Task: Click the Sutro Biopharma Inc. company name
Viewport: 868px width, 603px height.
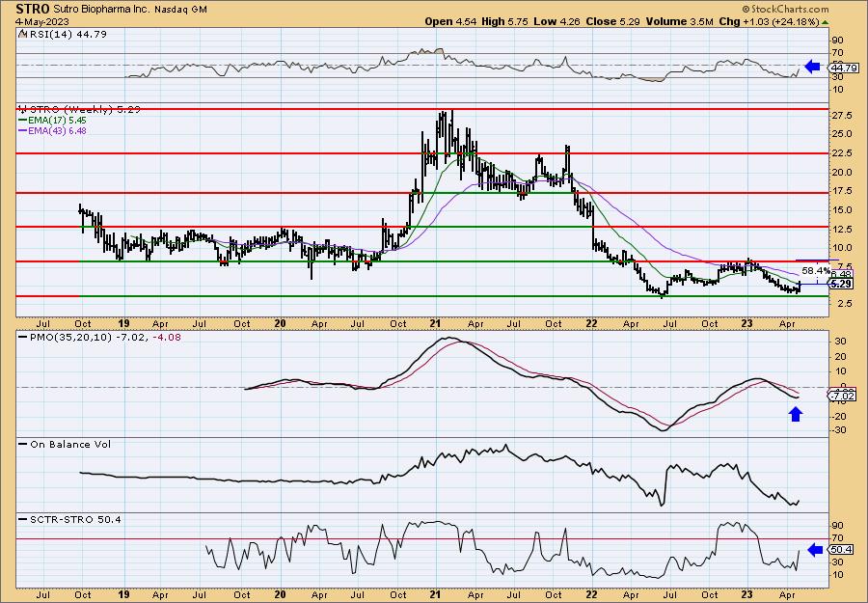Action: (101, 10)
